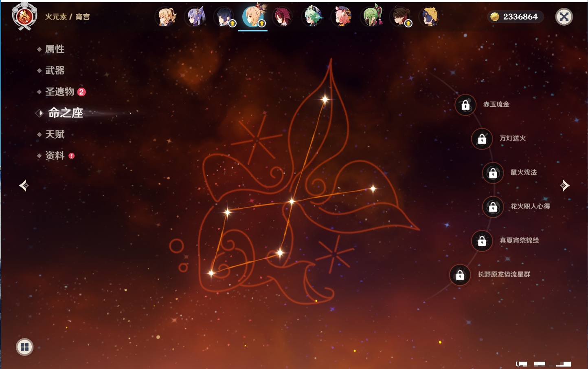Viewport: 588px width, 369px height.
Task: Go to previous character with left arrow
Action: (24, 186)
